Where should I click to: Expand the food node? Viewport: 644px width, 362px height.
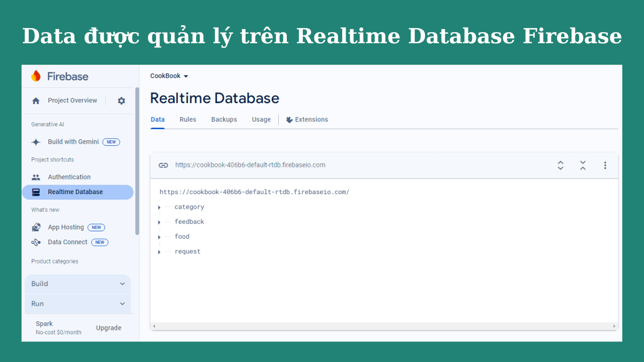159,237
